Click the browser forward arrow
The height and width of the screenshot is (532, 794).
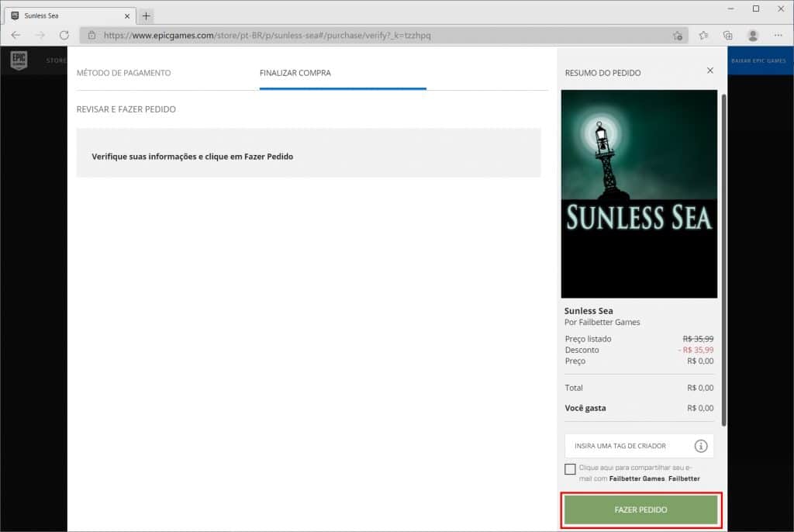[x=40, y=36]
